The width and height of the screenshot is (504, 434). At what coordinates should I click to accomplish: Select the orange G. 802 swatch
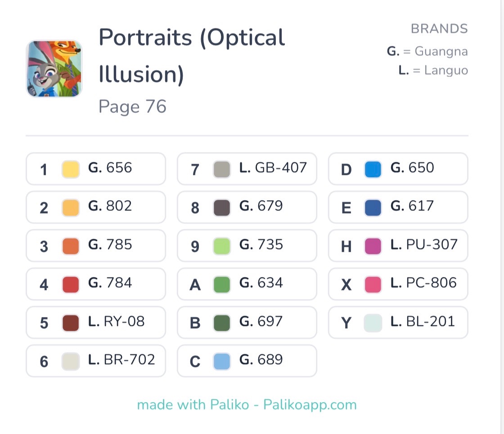(70, 207)
